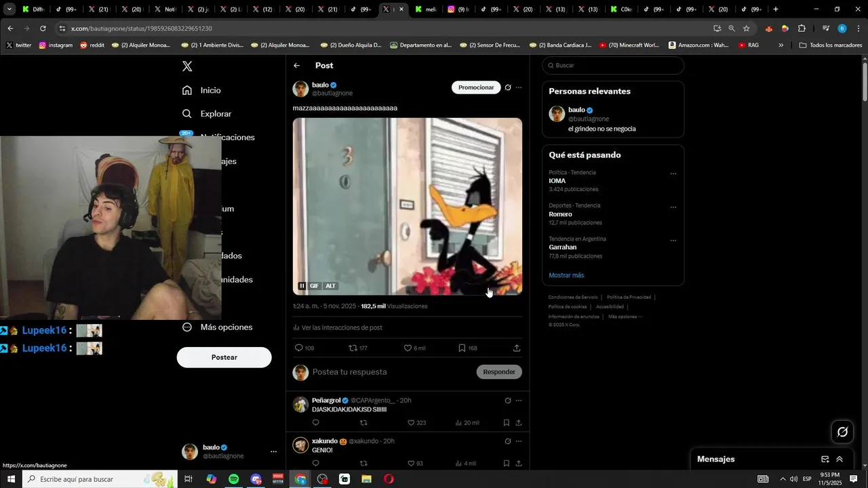Pause the Daffy Duck GIF
868x488 pixels.
(x=302, y=286)
